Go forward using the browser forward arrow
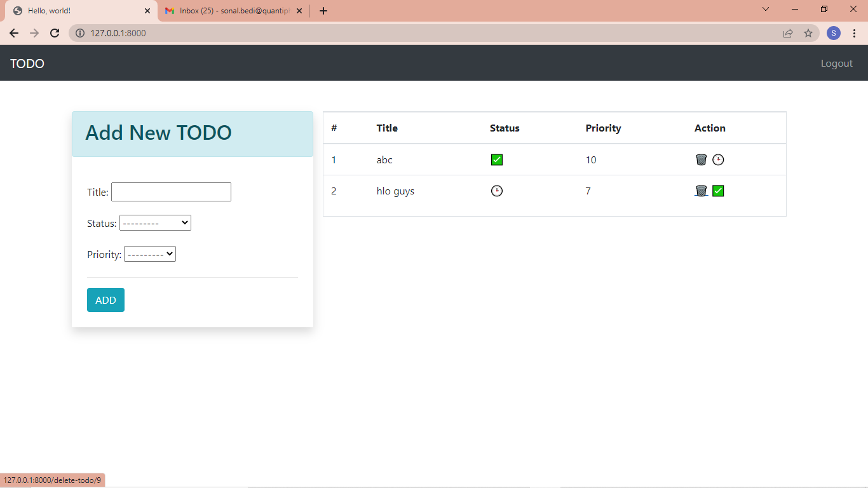 (34, 33)
